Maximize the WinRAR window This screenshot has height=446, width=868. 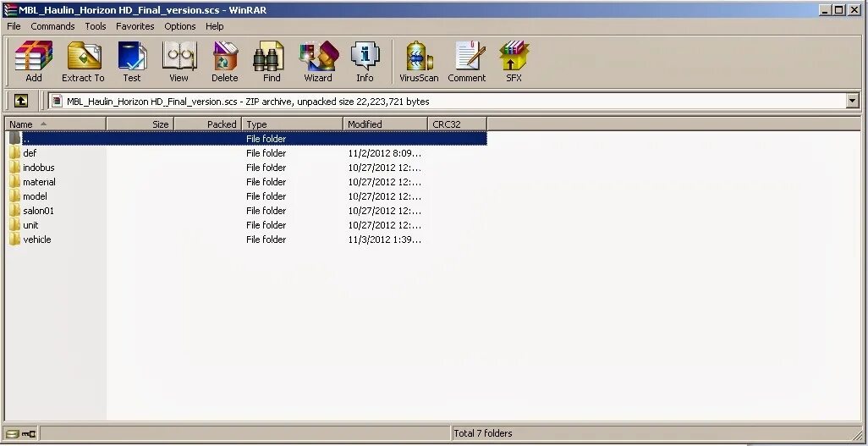click(x=839, y=9)
